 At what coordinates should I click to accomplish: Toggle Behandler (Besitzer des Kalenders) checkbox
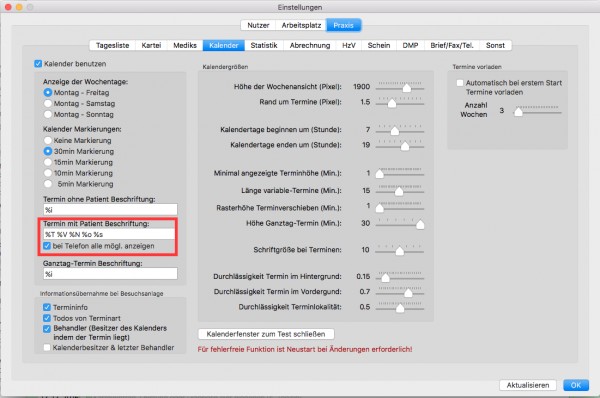[47, 329]
